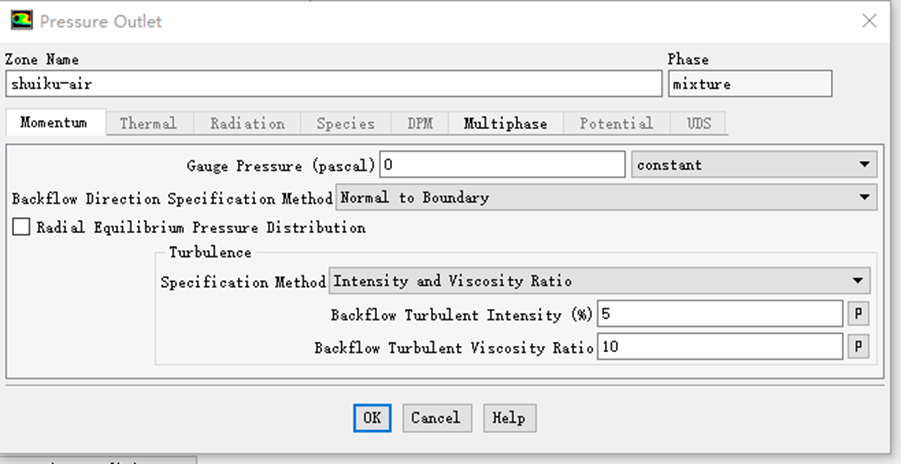
Task: Switch to the Multiphase tab
Action: pos(505,124)
